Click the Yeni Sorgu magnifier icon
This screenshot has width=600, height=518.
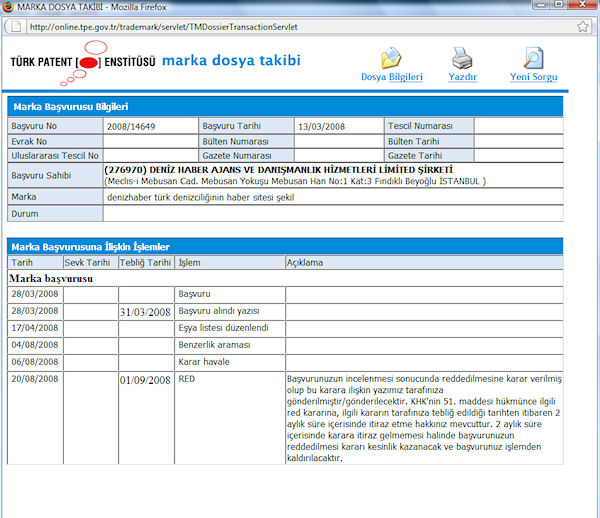point(534,57)
